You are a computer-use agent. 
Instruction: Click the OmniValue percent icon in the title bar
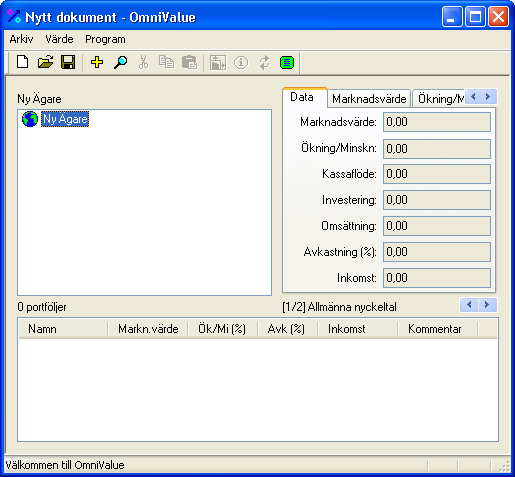tap(14, 16)
